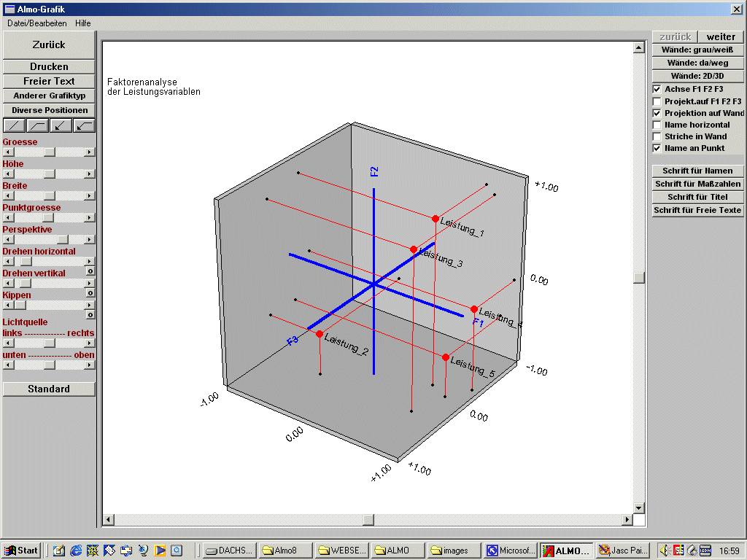Check the 'Striche in Wand' option
747x560 pixels.
tap(657, 136)
